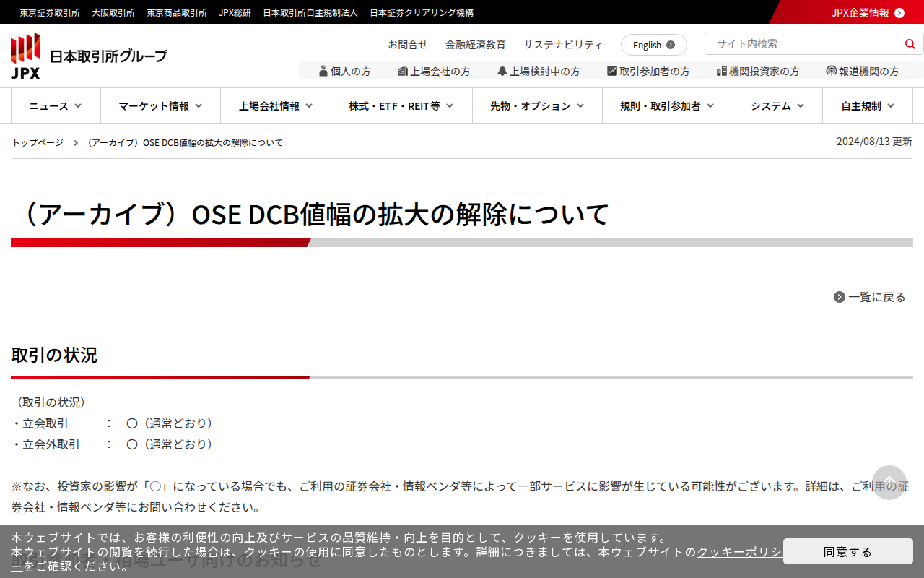
Task: Click the 一覧に戻る link
Action: point(870,297)
